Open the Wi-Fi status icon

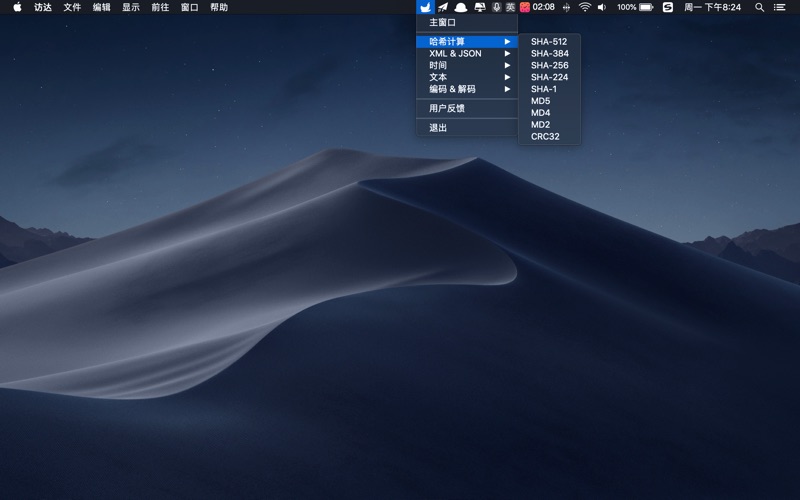point(584,7)
